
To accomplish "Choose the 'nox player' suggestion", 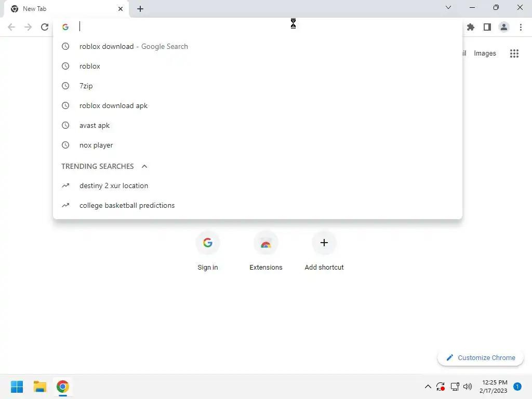I will 258,145.
